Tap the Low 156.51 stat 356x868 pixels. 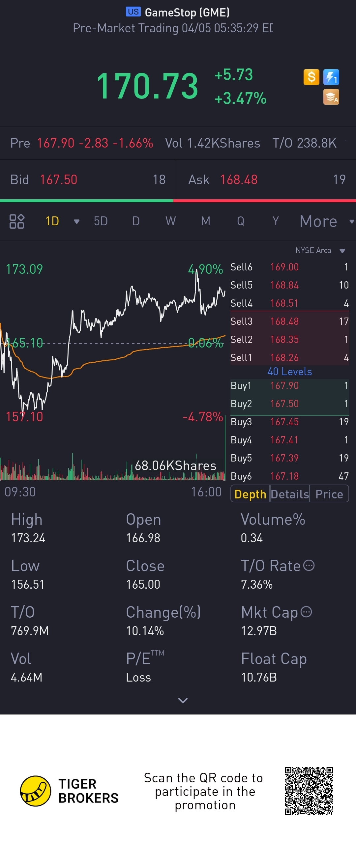point(28,575)
